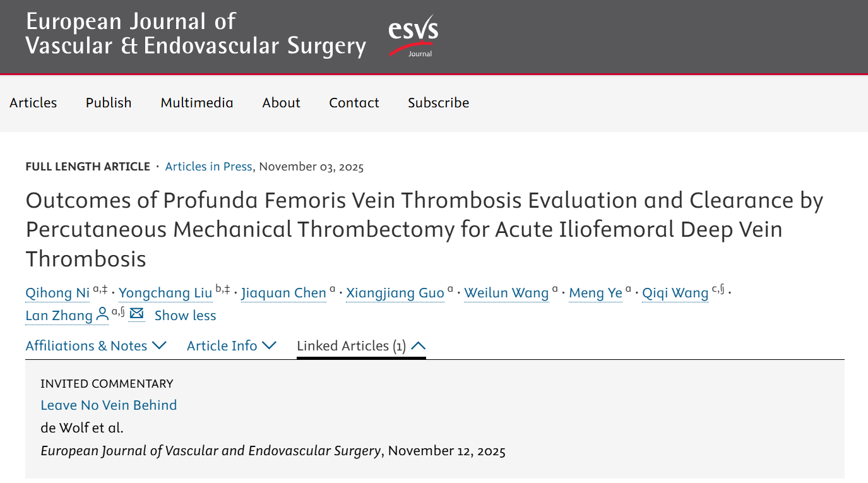Expand Affiliations & Notes section
The image size is (868, 483).
coord(95,346)
